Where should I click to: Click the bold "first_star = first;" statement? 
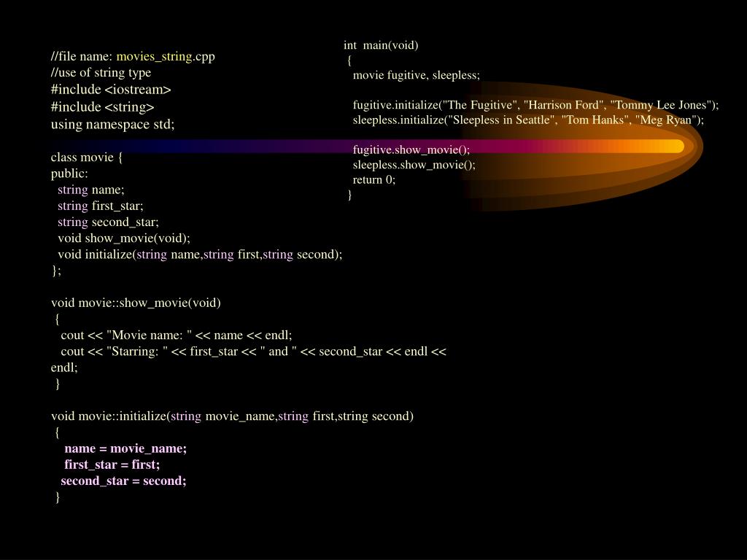112,465
